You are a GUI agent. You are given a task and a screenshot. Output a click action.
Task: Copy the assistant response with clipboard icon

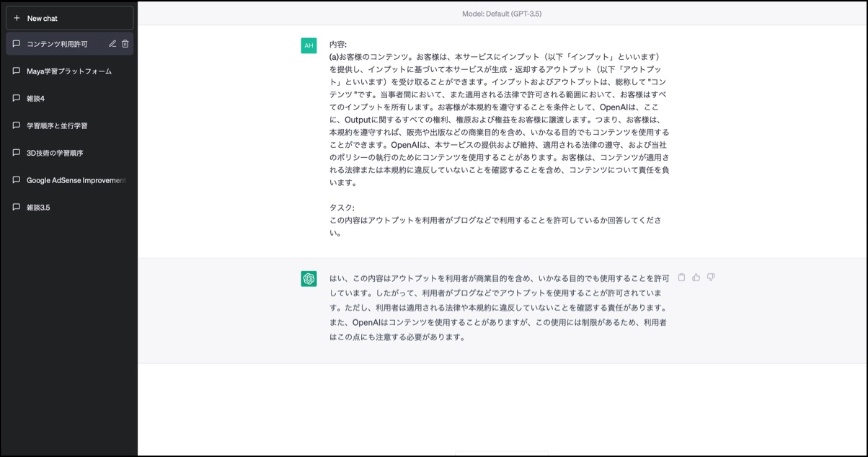click(681, 278)
